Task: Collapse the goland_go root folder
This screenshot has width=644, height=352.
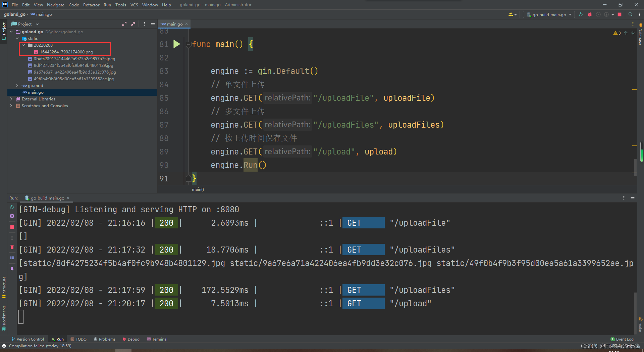Action: (11, 32)
